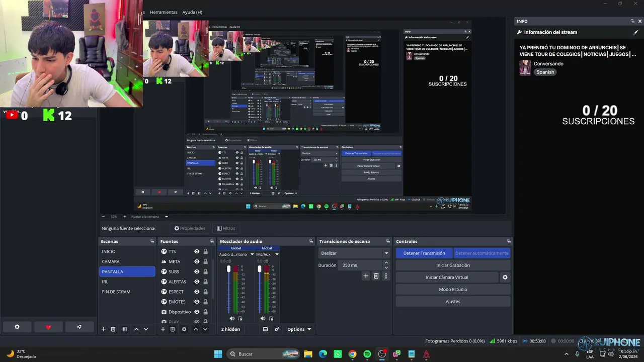Toggle monitoring headphones for Mic/Aux
The height and width of the screenshot is (362, 644).
click(271, 318)
